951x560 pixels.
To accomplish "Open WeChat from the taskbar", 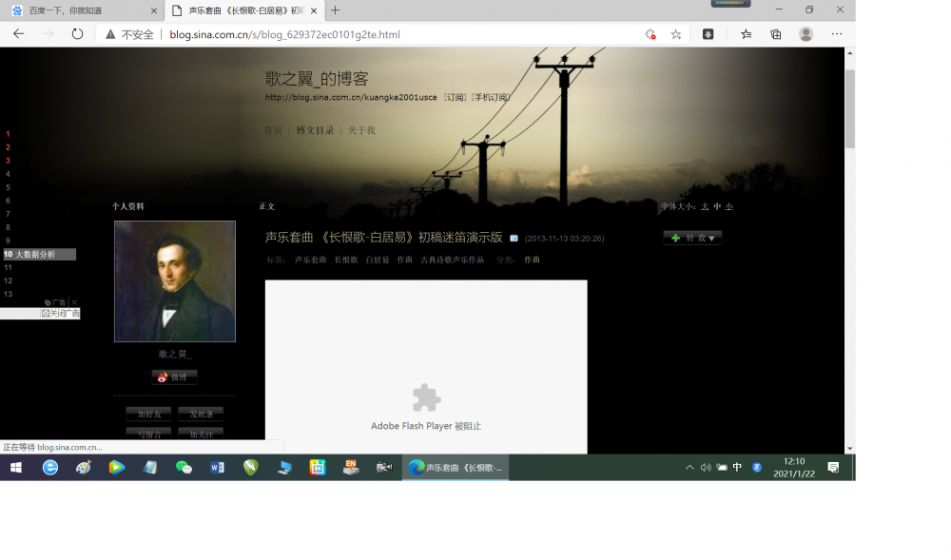I will click(x=184, y=467).
